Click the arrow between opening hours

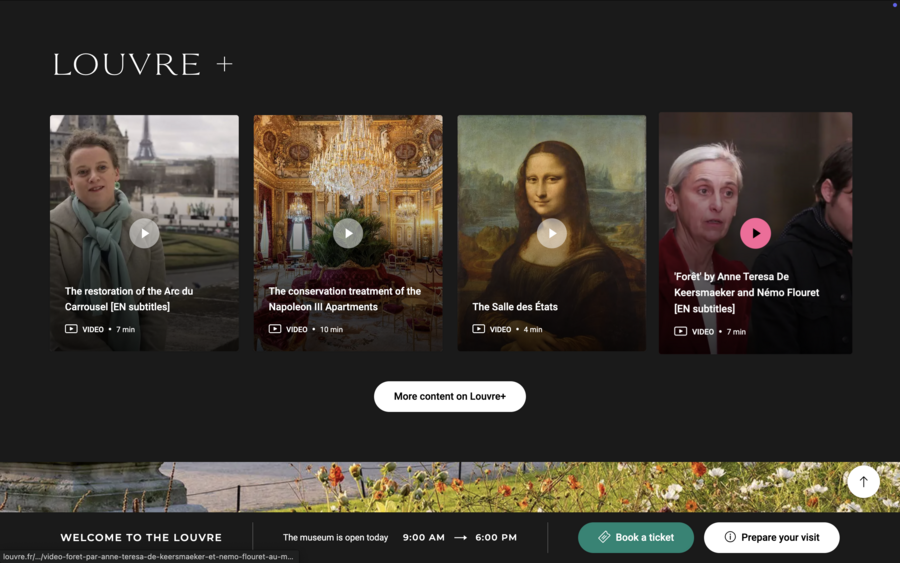point(460,538)
